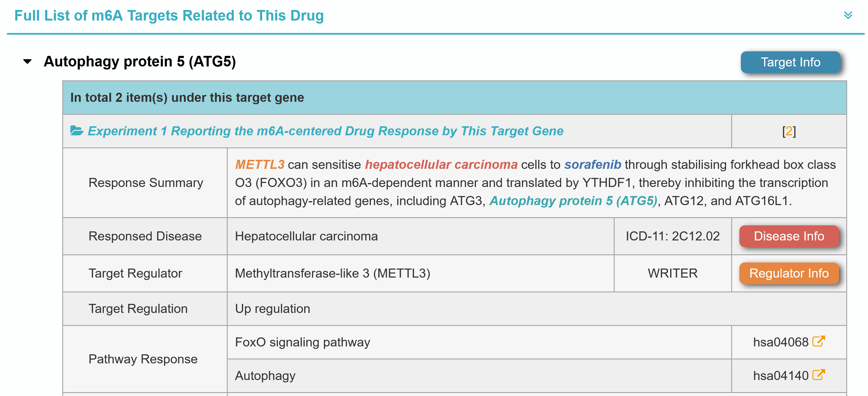The width and height of the screenshot is (868, 396).
Task: Select the ICD-11: 2C12.02 code cell
Action: 672,236
